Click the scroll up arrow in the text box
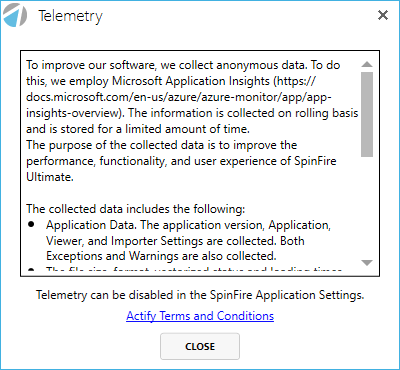The image size is (400, 370). click(x=367, y=64)
